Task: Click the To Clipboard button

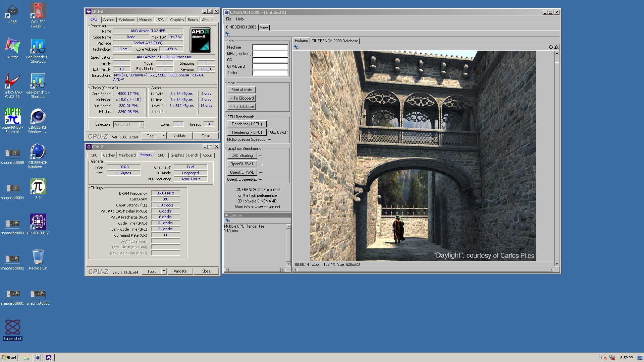Action: click(x=241, y=98)
